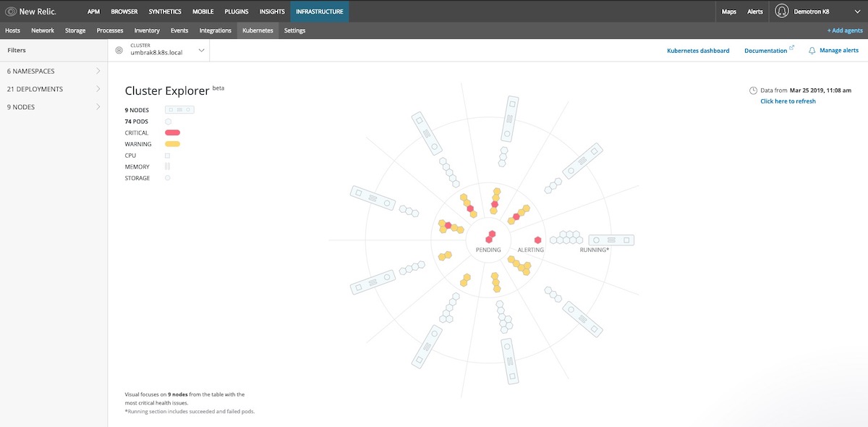868x427 pixels.
Task: Expand the 9 NODES filter
Action: (54, 107)
